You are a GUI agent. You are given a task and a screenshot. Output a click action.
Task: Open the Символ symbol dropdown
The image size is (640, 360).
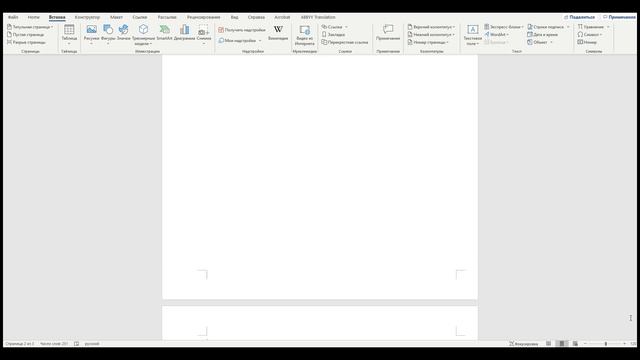590,35
